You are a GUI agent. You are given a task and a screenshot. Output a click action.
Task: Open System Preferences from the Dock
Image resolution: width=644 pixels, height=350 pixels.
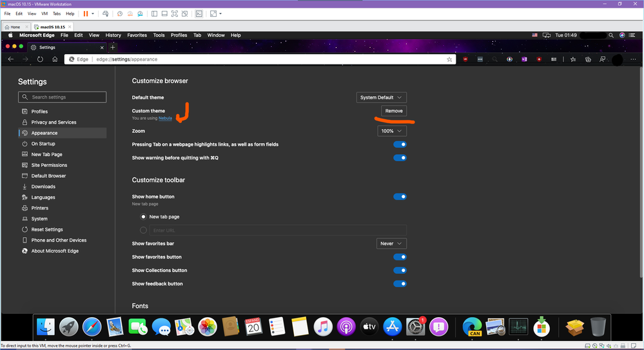[415, 327]
